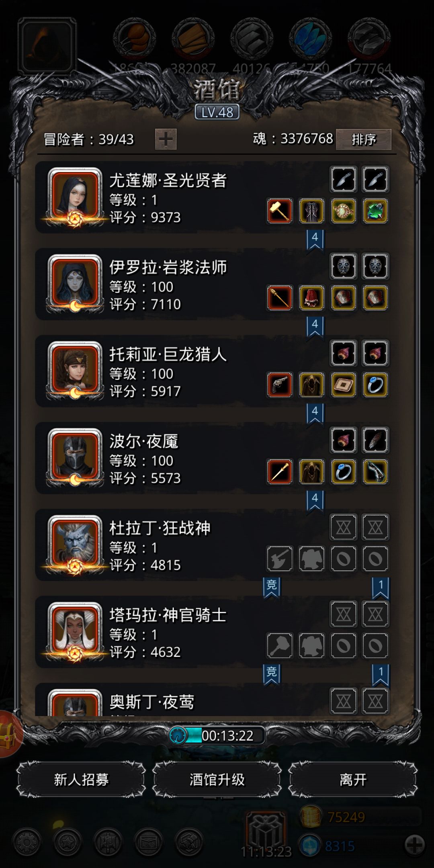Click 离开 to leave the tavern
This screenshot has height=868, width=434.
pos(353,780)
